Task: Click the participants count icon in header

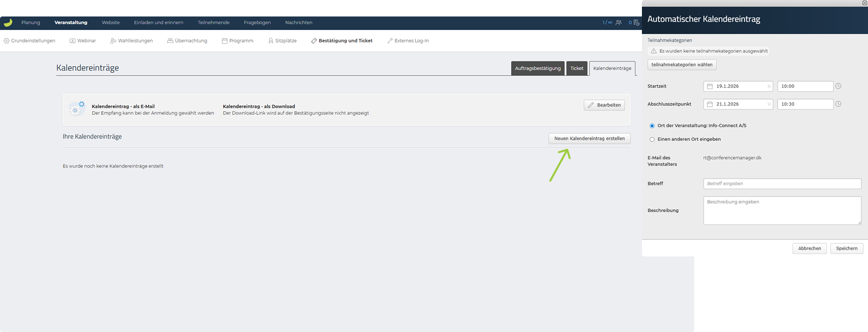Action: [x=618, y=22]
